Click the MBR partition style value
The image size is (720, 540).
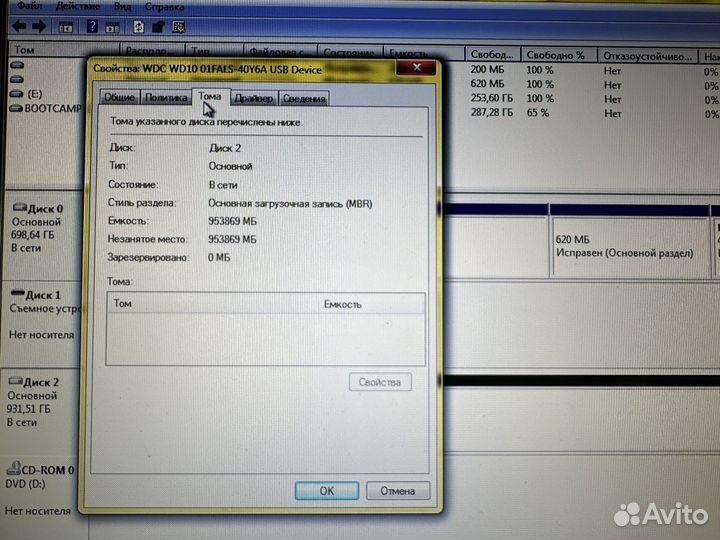click(290, 203)
